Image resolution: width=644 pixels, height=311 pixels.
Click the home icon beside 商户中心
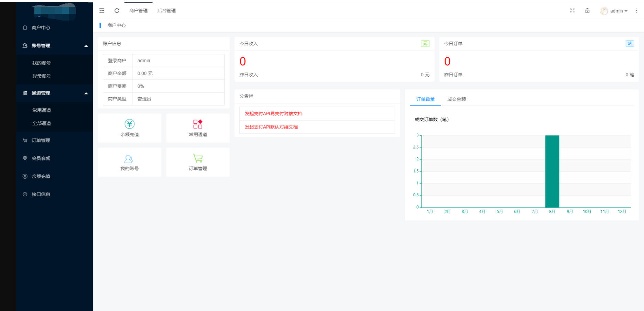click(25, 27)
